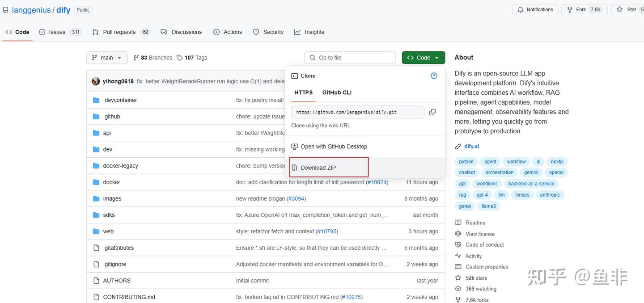Click the Notifications bell button

point(535,9)
